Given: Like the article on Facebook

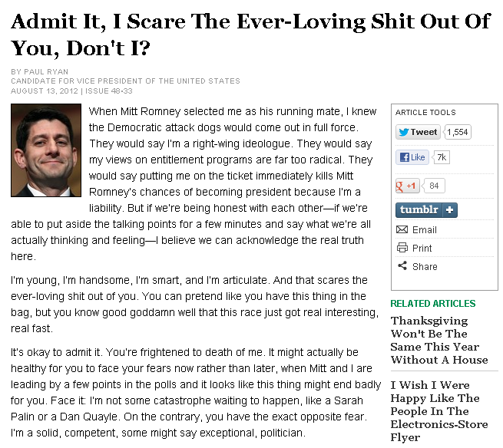Looking at the screenshot, I should (412, 157).
